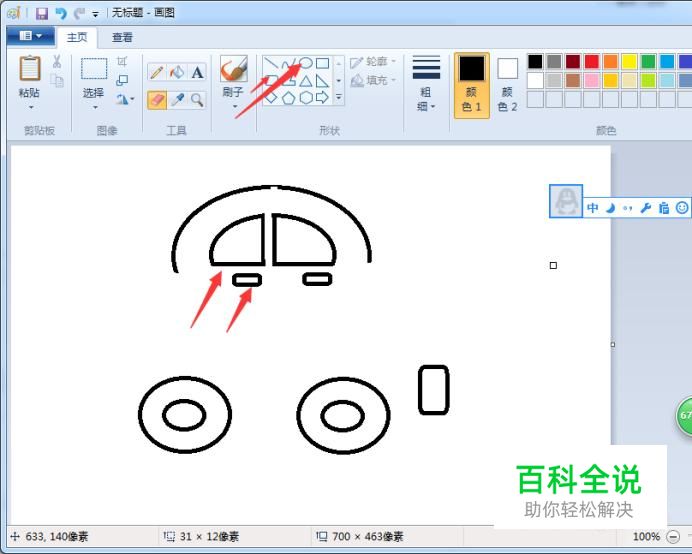Click the Cut scissors icon
The height and width of the screenshot is (554, 692).
coord(57,61)
